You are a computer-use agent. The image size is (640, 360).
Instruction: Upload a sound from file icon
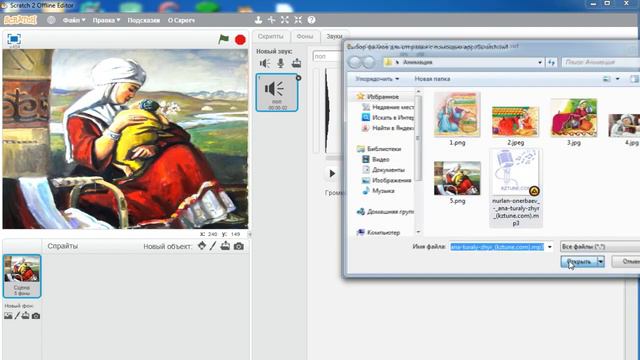[296, 63]
